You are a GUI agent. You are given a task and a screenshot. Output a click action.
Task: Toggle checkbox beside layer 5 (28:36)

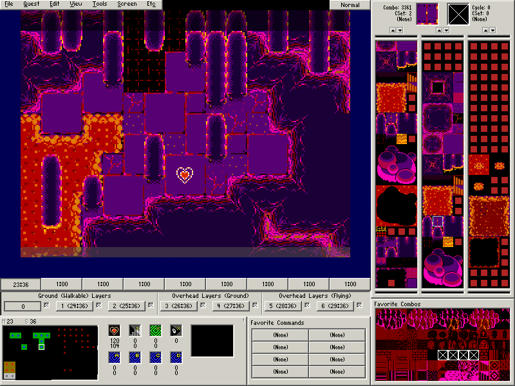tap(307, 305)
